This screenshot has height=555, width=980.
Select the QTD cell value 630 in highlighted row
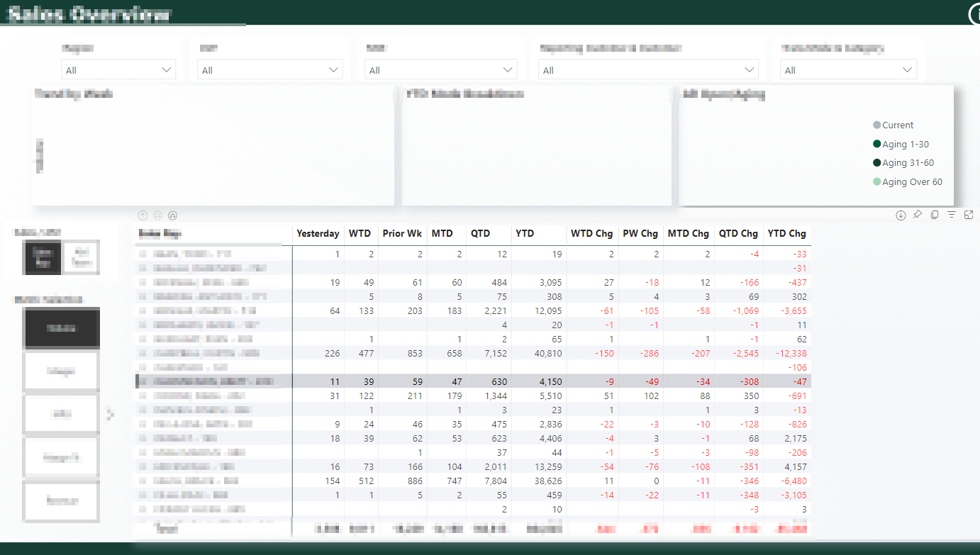pos(499,381)
